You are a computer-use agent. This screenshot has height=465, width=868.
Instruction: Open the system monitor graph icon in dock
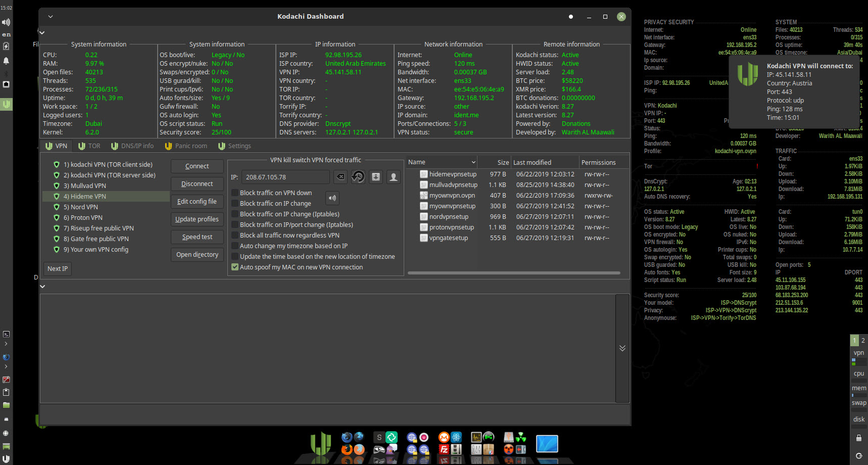(476, 437)
